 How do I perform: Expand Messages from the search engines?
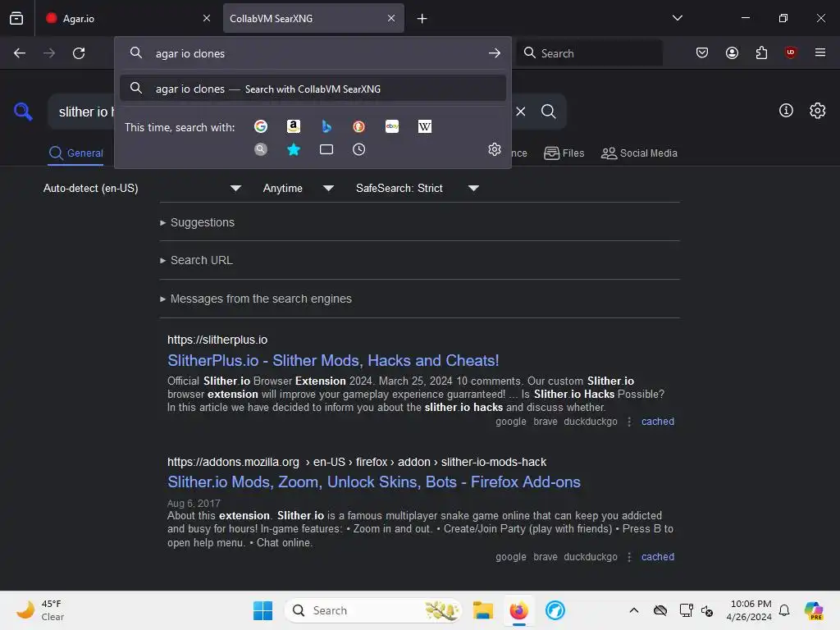pyautogui.click(x=256, y=299)
